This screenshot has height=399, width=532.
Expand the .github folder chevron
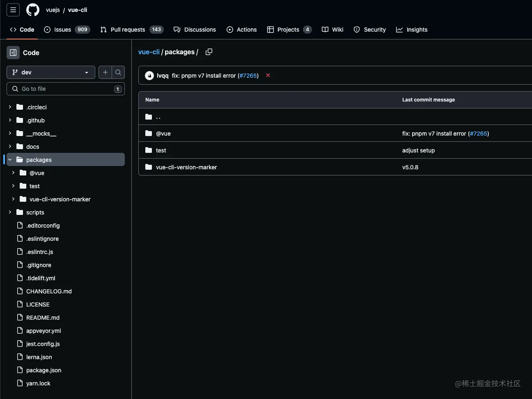click(10, 120)
